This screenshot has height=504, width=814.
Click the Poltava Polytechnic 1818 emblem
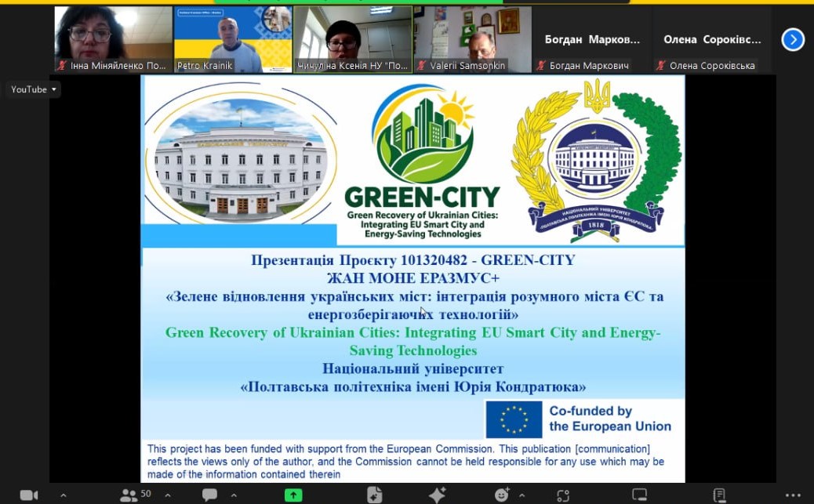coord(596,161)
